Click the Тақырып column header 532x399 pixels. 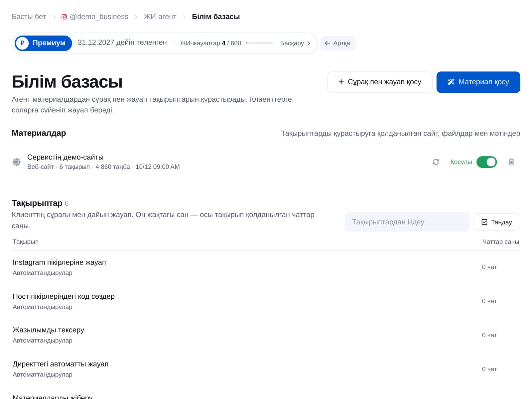click(26, 242)
